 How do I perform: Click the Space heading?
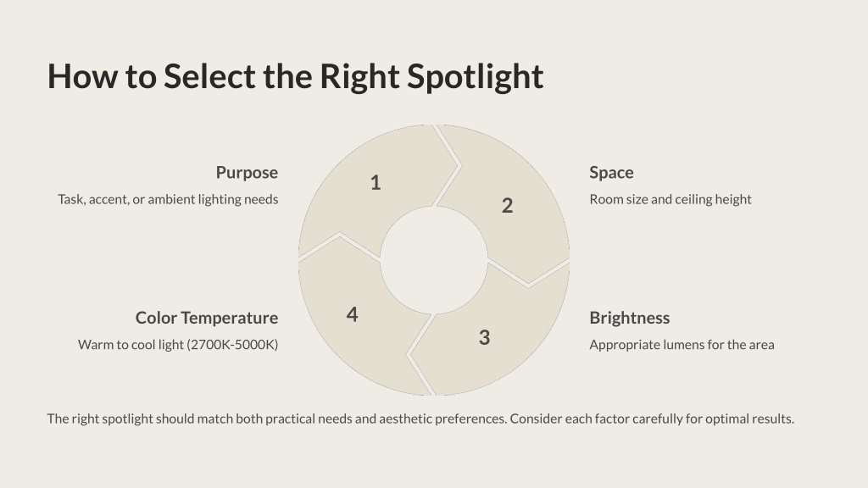click(611, 173)
